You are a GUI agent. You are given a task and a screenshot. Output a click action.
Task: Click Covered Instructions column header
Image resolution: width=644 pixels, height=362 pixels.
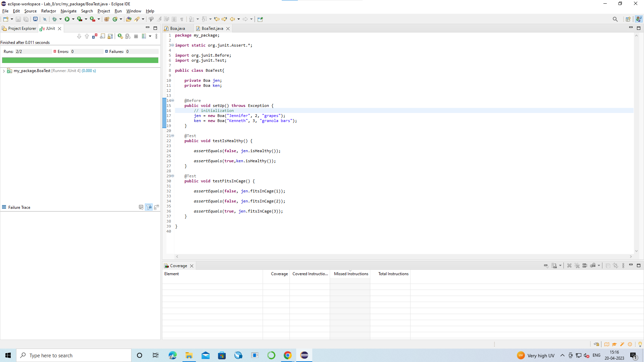click(x=310, y=274)
